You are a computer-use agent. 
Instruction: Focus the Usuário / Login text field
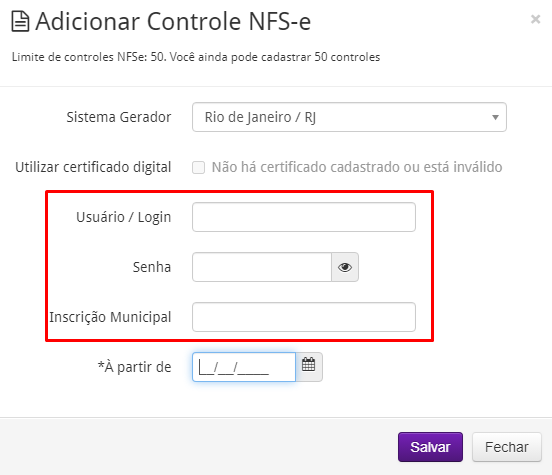[x=304, y=217]
